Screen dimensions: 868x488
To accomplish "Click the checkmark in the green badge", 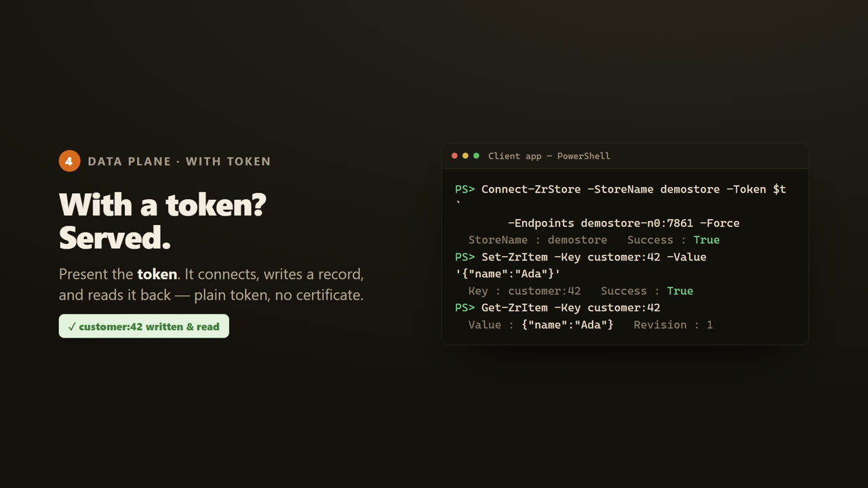I will coord(72,327).
